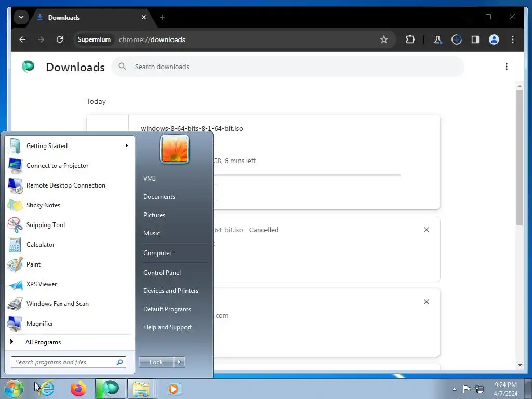
Task: Go back in browser
Action: (22, 39)
